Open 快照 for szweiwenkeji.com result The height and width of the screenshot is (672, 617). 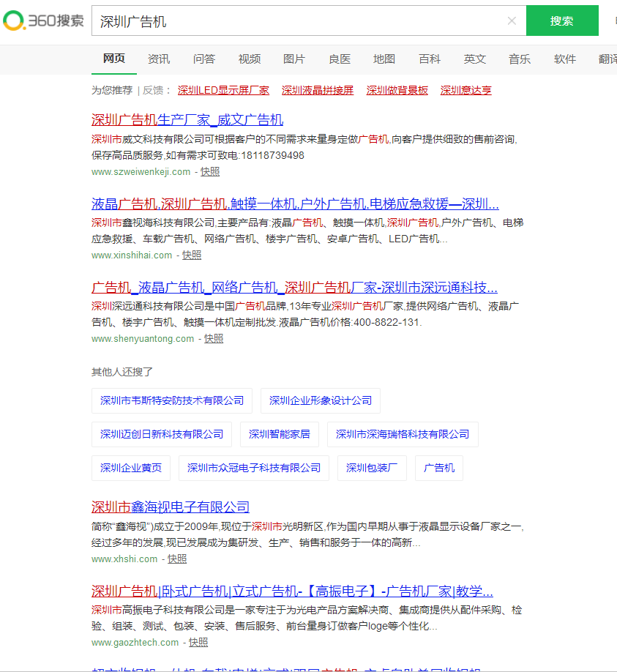[x=210, y=172]
